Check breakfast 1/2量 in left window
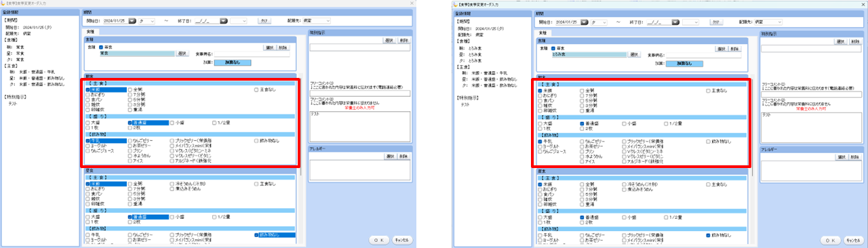 (x=214, y=123)
